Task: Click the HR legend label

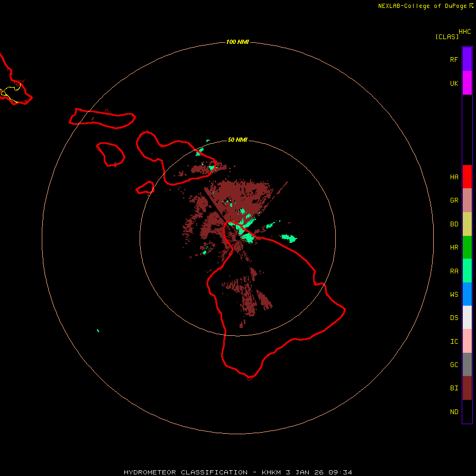Action: [x=454, y=248]
